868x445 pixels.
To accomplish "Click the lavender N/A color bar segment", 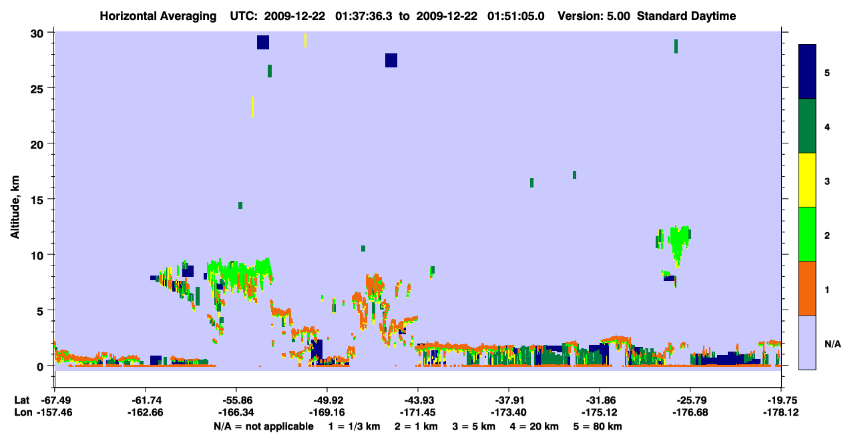I will [807, 342].
